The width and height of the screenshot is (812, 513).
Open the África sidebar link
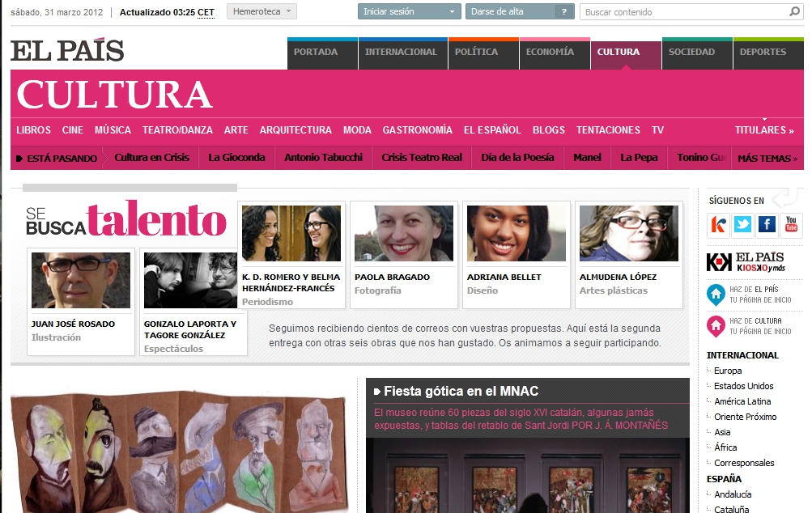725,447
